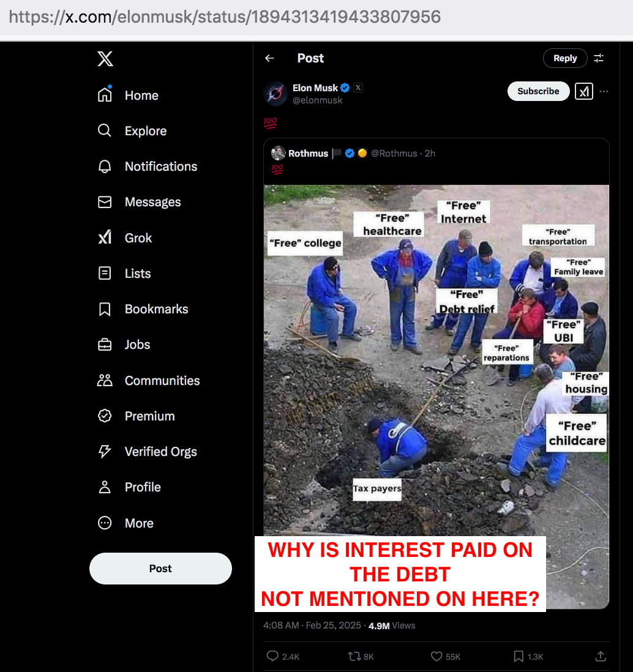This screenshot has height=672, width=633.
Task: Open More in the sidebar
Action: pyautogui.click(x=126, y=523)
